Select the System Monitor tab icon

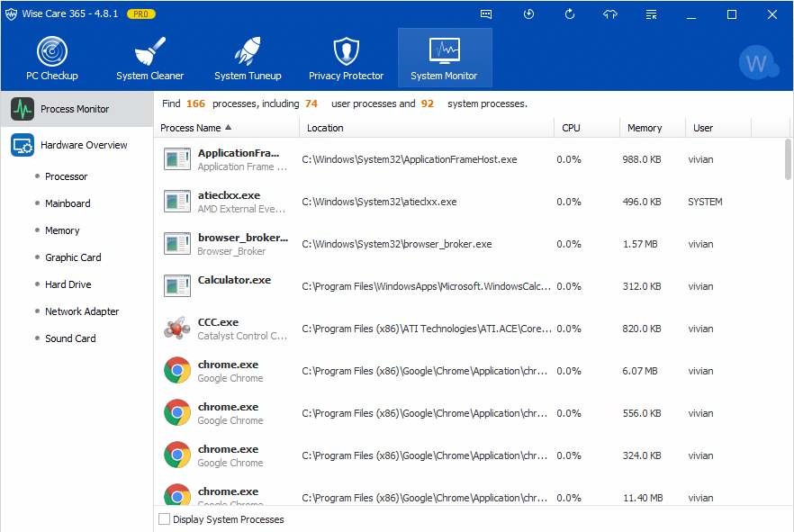(x=445, y=50)
